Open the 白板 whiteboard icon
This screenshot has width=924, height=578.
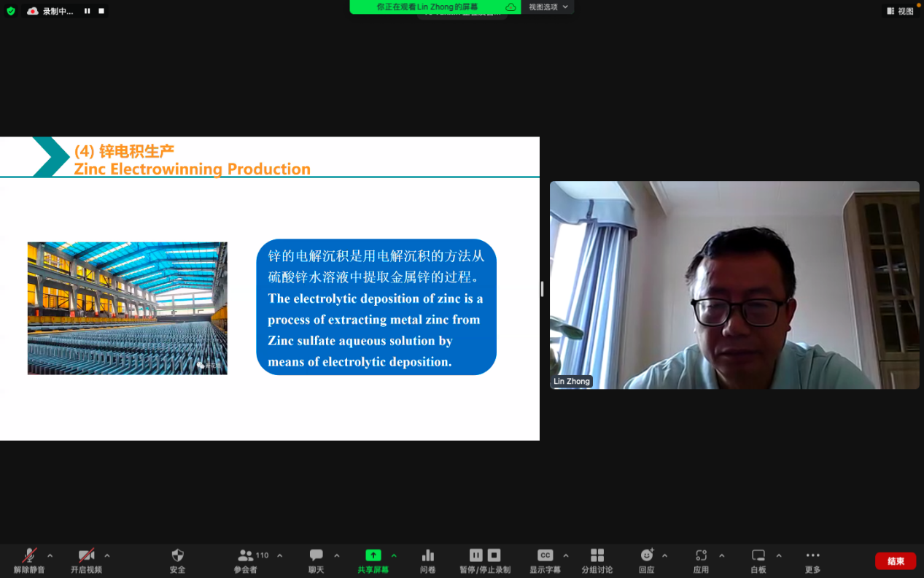758,555
